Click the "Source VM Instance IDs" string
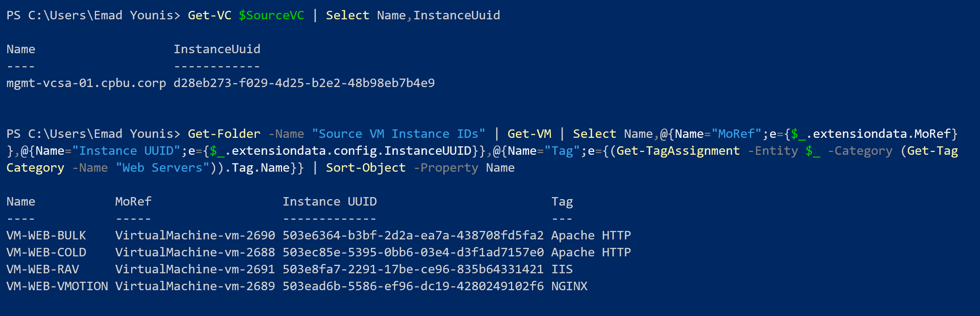The height and width of the screenshot is (316, 980). (398, 134)
